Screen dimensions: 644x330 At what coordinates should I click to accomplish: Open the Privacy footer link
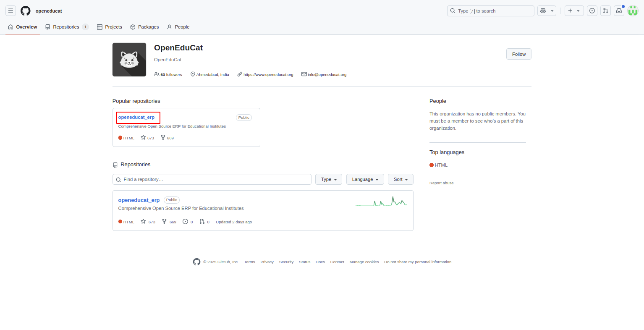click(x=267, y=262)
